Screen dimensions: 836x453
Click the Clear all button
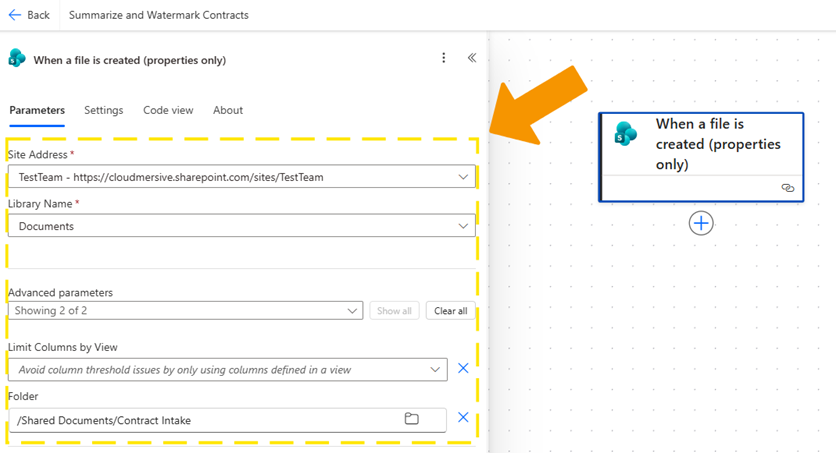point(451,311)
